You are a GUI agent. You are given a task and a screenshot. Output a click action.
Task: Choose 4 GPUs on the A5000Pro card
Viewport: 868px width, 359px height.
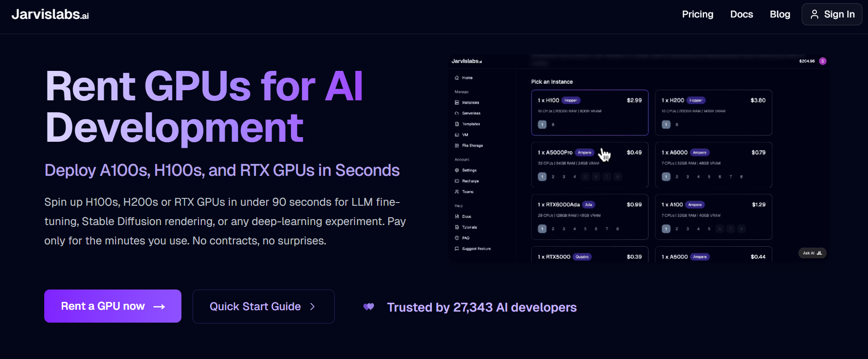[575, 177]
